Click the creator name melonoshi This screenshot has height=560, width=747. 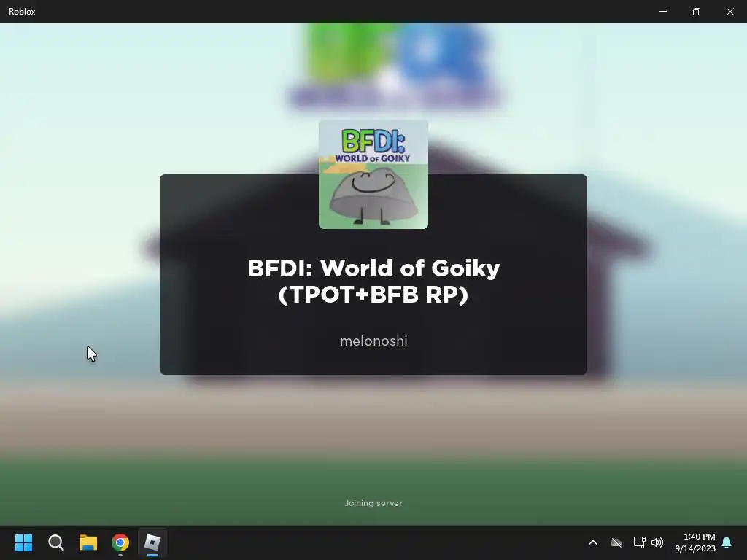373,341
